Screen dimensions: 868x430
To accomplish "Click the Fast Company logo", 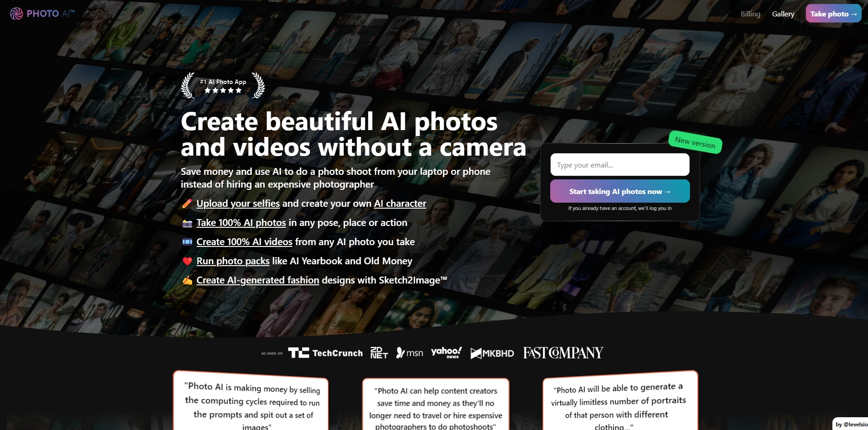I will click(x=563, y=352).
